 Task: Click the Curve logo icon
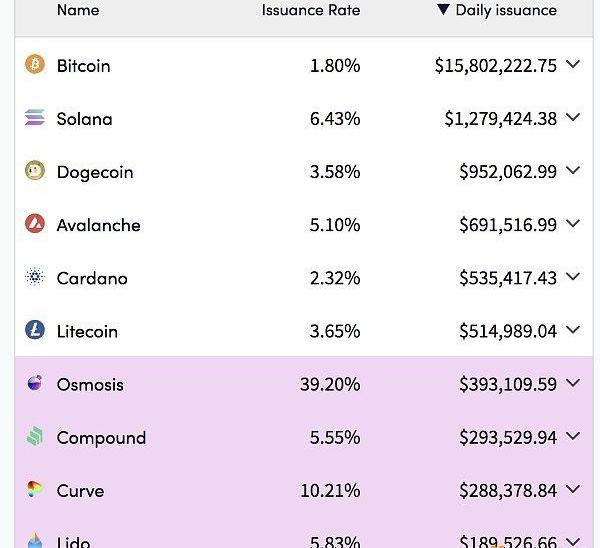click(x=35, y=489)
